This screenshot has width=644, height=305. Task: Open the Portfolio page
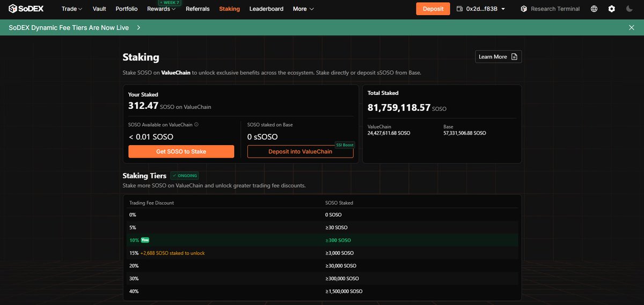127,9
